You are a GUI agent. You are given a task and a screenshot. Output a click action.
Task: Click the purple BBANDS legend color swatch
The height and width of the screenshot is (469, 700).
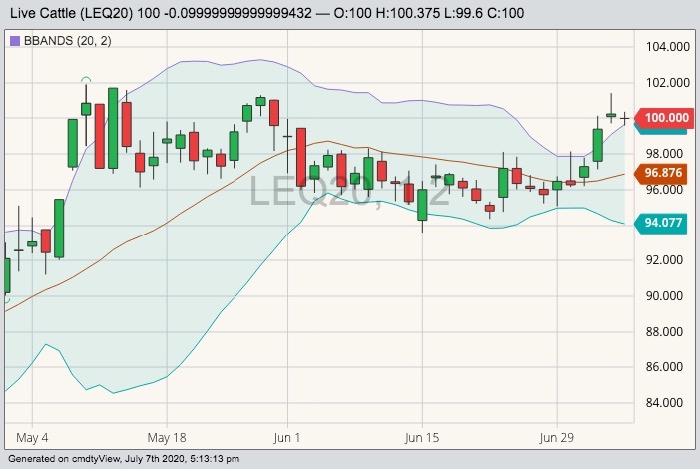click(15, 41)
